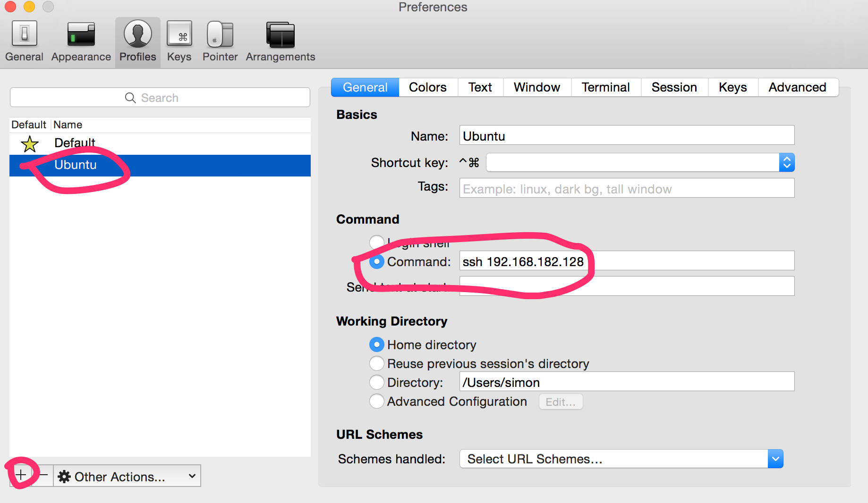Image resolution: width=868 pixels, height=503 pixels.
Task: Open the Profiles preferences pane
Action: tap(137, 42)
